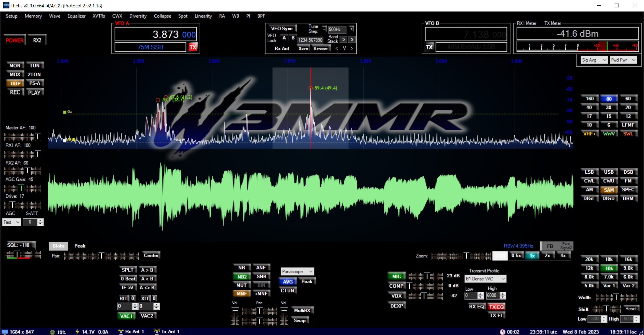The width and height of the screenshot is (644, 335).
Task: Click the monitor resolution icon in status bar
Action: click(x=5, y=332)
